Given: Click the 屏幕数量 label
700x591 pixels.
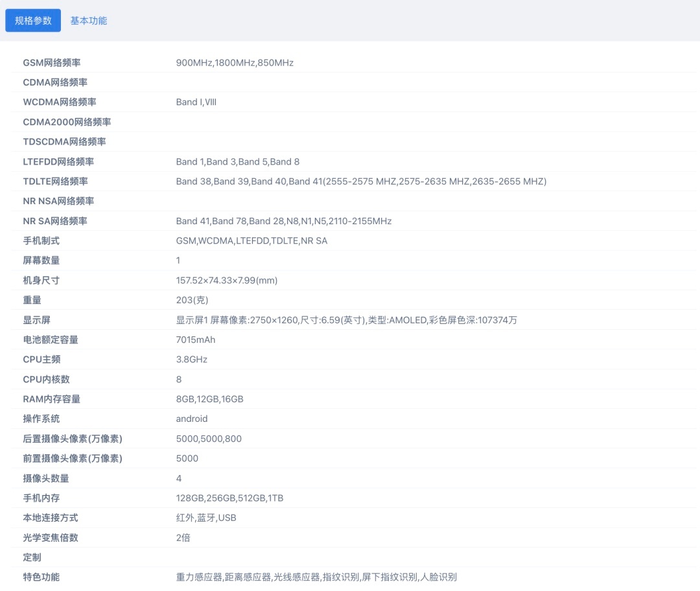Looking at the screenshot, I should 41,261.
